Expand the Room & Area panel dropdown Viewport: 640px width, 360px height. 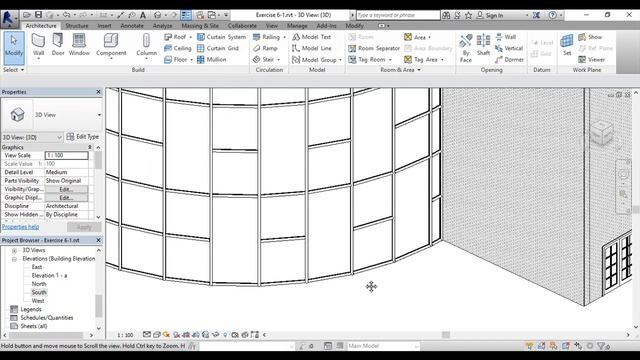400,70
